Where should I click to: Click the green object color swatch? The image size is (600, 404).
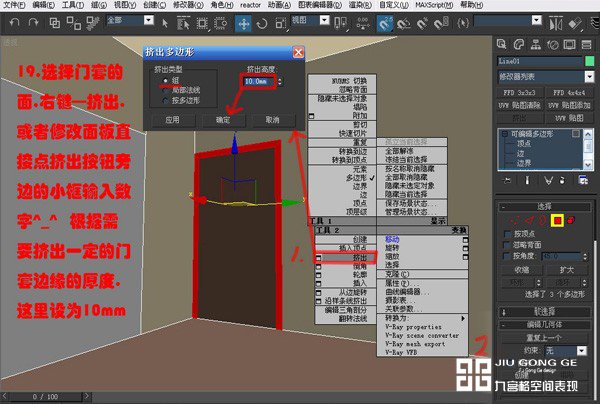click(590, 61)
